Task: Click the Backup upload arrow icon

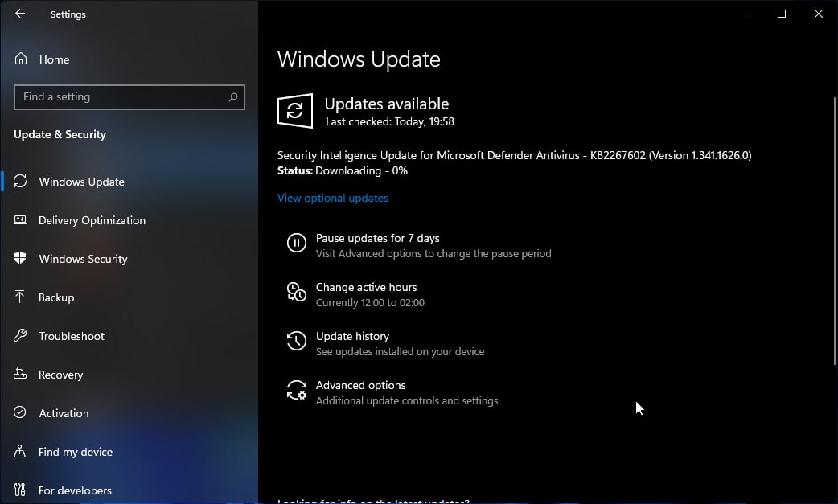Action: point(20,297)
